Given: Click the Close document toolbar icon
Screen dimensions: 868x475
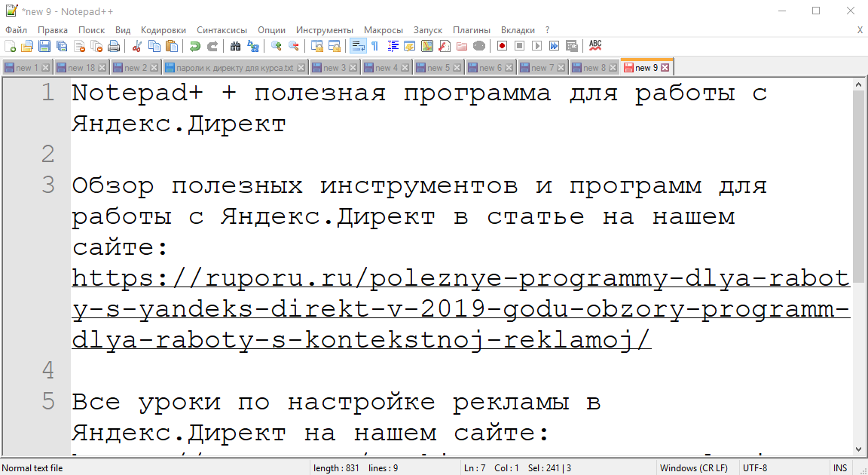Looking at the screenshot, I should coord(79,46).
